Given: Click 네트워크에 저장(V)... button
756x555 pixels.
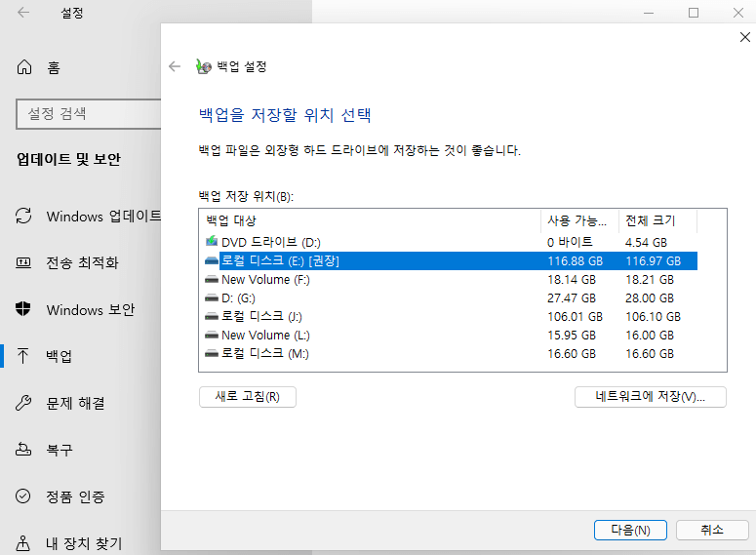Looking at the screenshot, I should click(650, 397).
